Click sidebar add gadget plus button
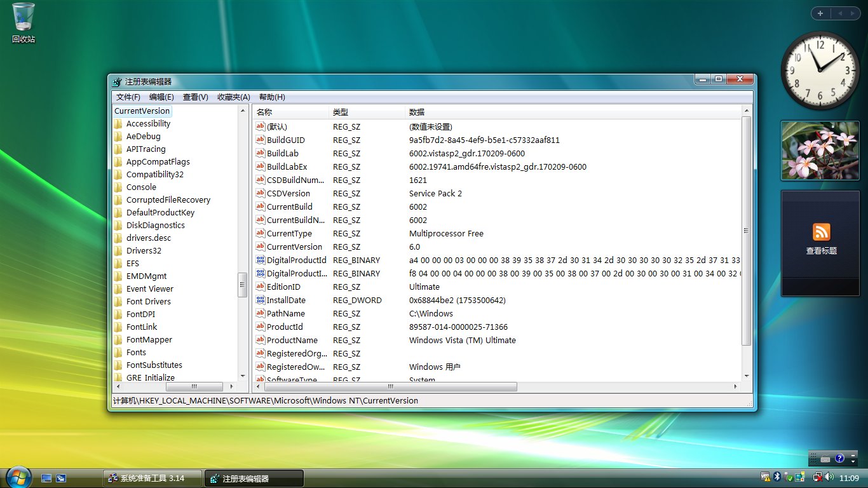Image resolution: width=868 pixels, height=488 pixels. [820, 13]
